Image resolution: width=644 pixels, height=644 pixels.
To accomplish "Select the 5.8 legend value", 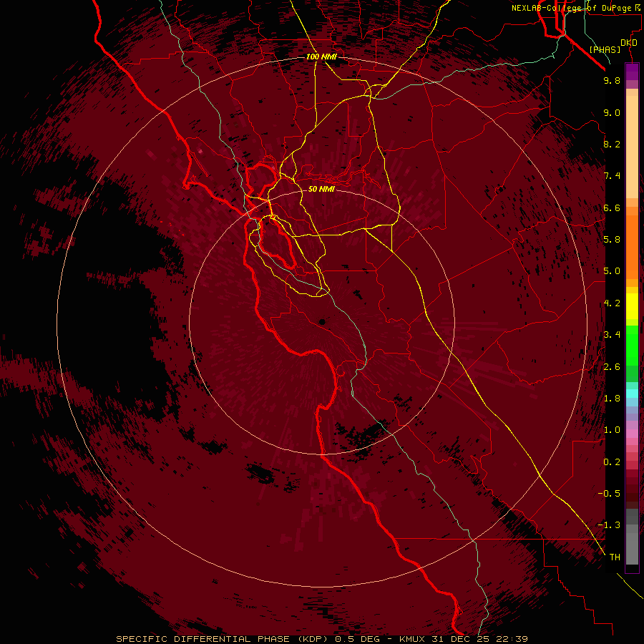I will [x=612, y=240].
